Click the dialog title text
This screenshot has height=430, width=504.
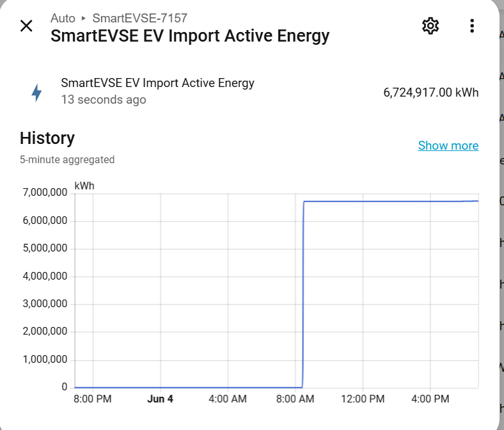click(190, 36)
